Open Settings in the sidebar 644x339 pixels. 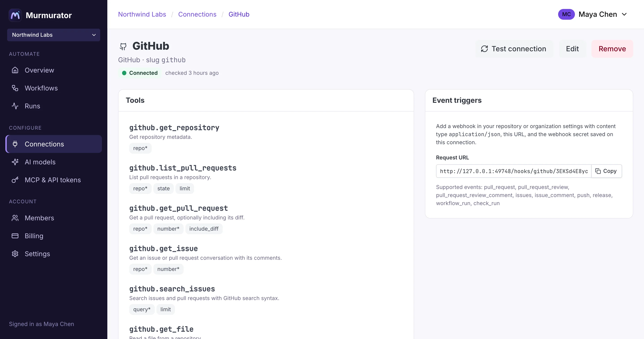click(x=54, y=254)
